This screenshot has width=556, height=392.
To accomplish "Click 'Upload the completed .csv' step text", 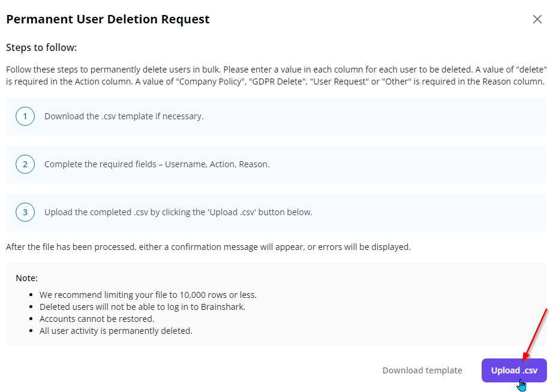I will click(178, 212).
